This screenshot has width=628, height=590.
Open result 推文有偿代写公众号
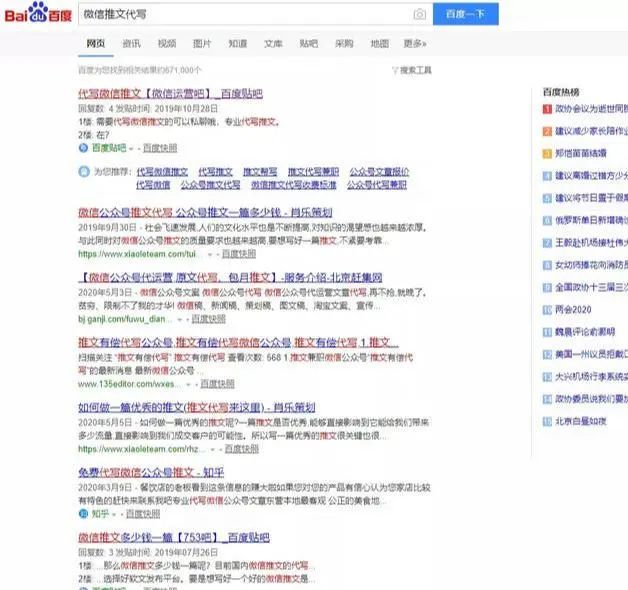[238, 342]
